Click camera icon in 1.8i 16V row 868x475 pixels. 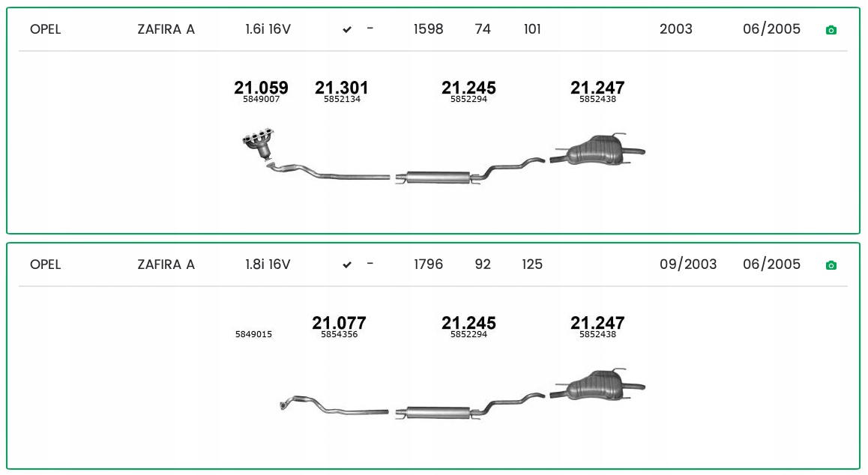click(x=831, y=265)
